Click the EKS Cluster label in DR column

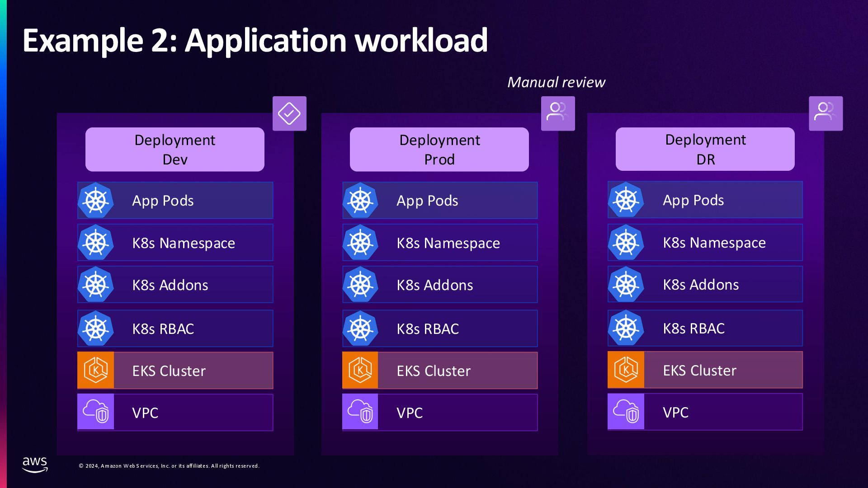click(699, 371)
